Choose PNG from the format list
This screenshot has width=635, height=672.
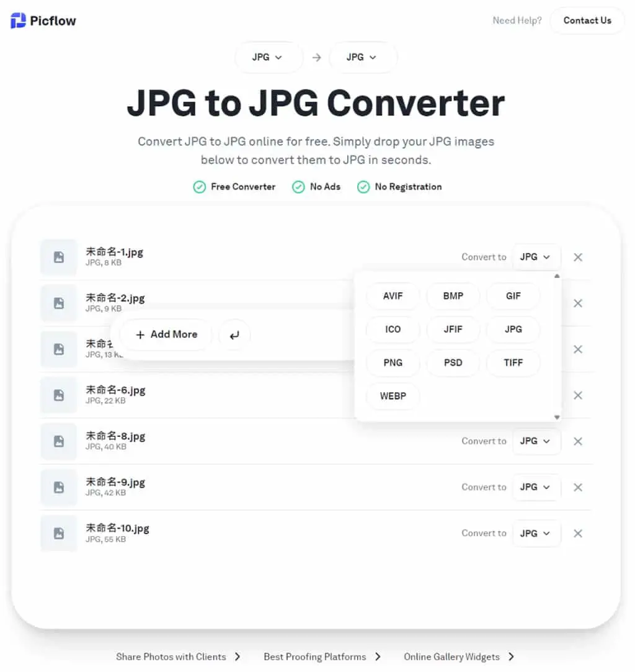[393, 362]
